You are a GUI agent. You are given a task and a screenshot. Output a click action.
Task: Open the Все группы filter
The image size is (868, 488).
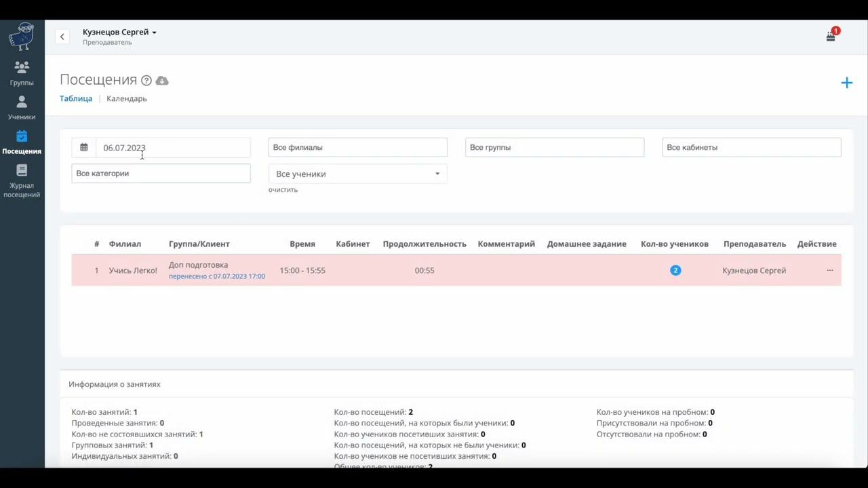pos(555,147)
